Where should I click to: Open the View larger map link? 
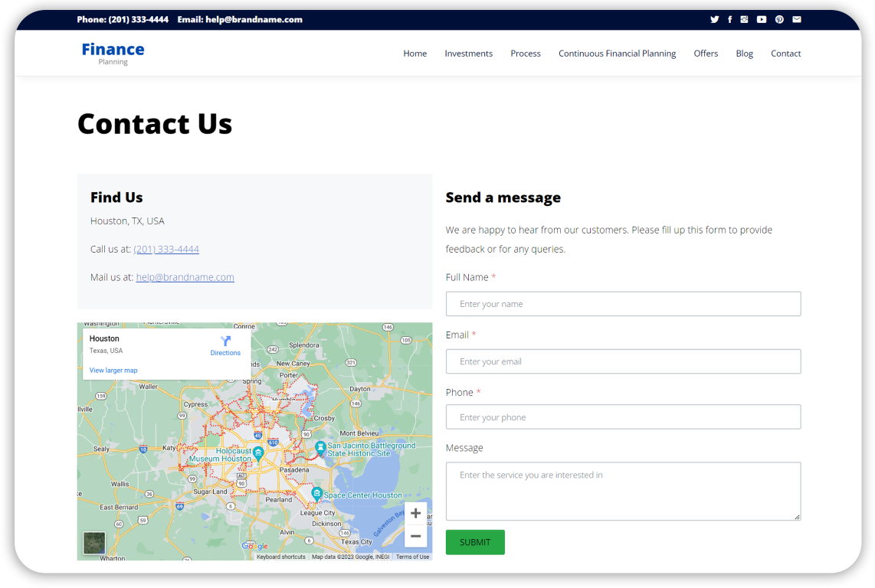point(113,371)
